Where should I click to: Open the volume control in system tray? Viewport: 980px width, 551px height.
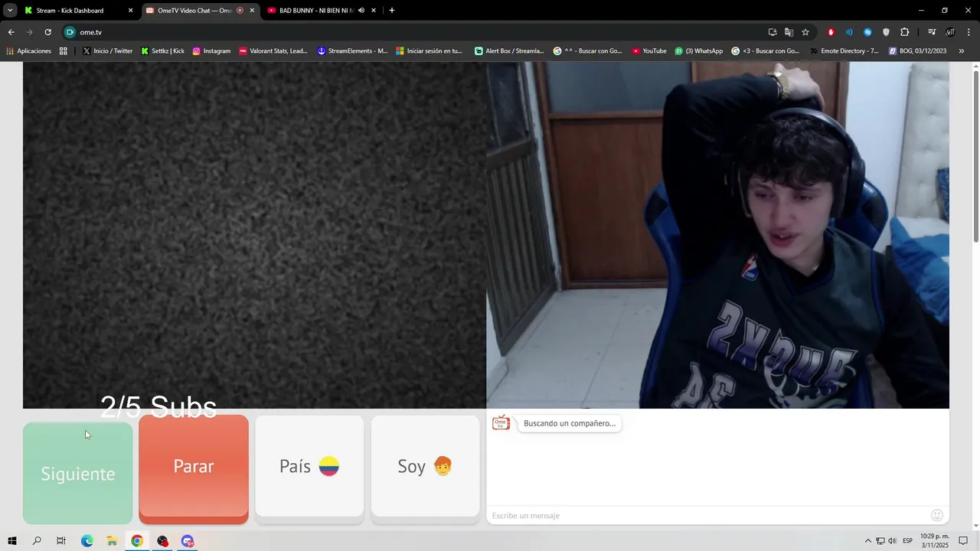click(x=892, y=541)
